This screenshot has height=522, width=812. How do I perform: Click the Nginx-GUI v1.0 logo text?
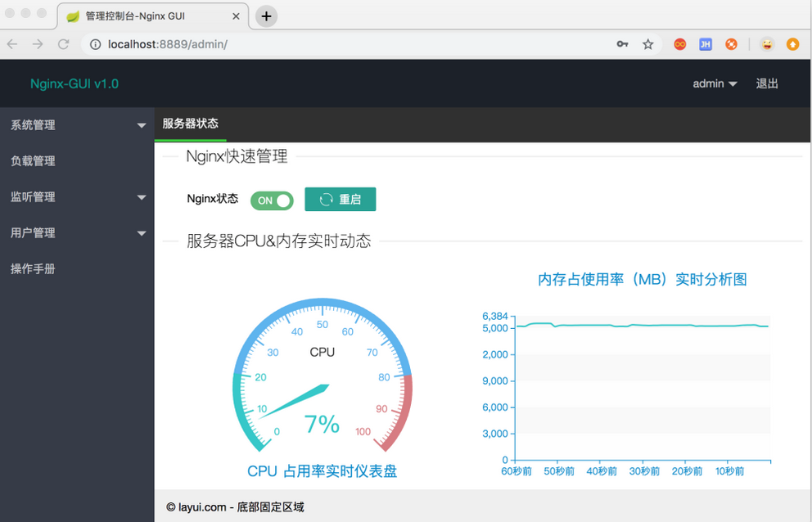click(74, 83)
